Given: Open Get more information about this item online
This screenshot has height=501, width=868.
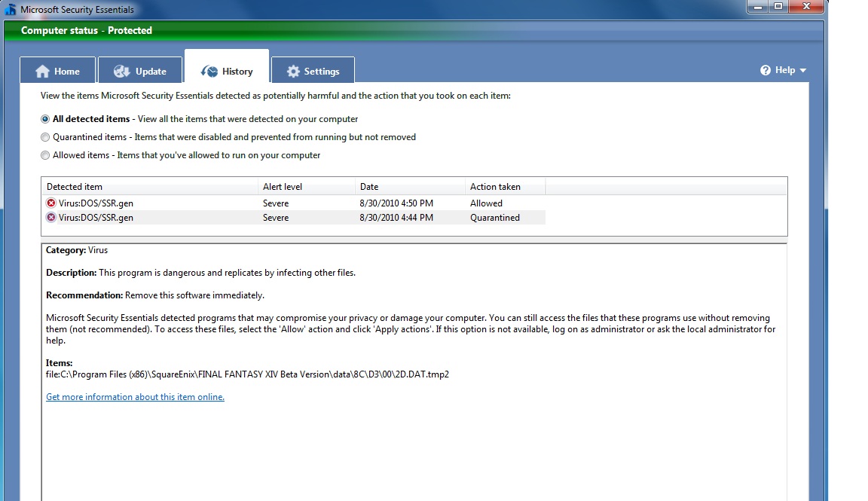Looking at the screenshot, I should pyautogui.click(x=135, y=397).
